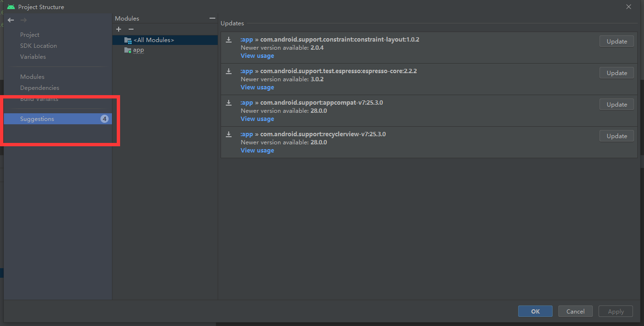View usage of espresso-core dependency
The image size is (644, 326).
[257, 87]
